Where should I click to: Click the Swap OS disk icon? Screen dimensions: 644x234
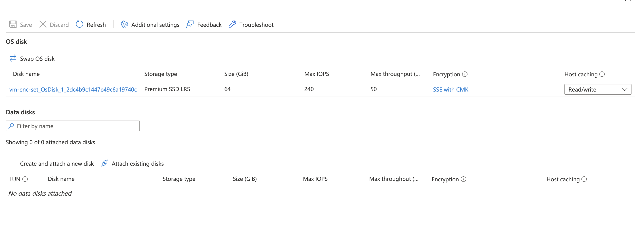[x=13, y=58]
